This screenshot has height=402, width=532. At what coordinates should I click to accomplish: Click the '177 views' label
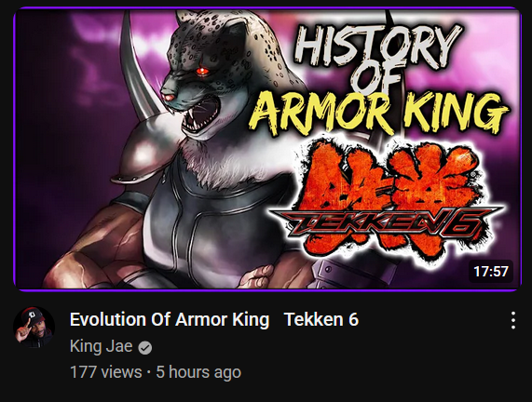(106, 372)
